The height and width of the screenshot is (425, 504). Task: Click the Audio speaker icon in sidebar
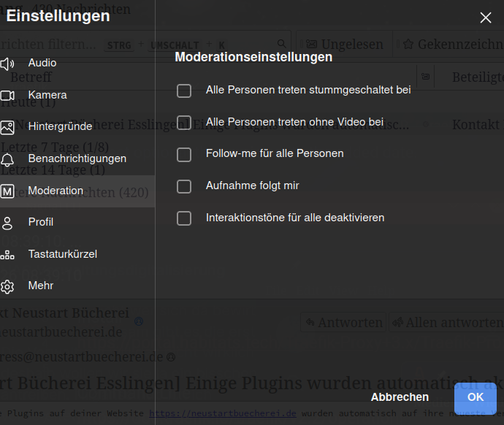7,64
